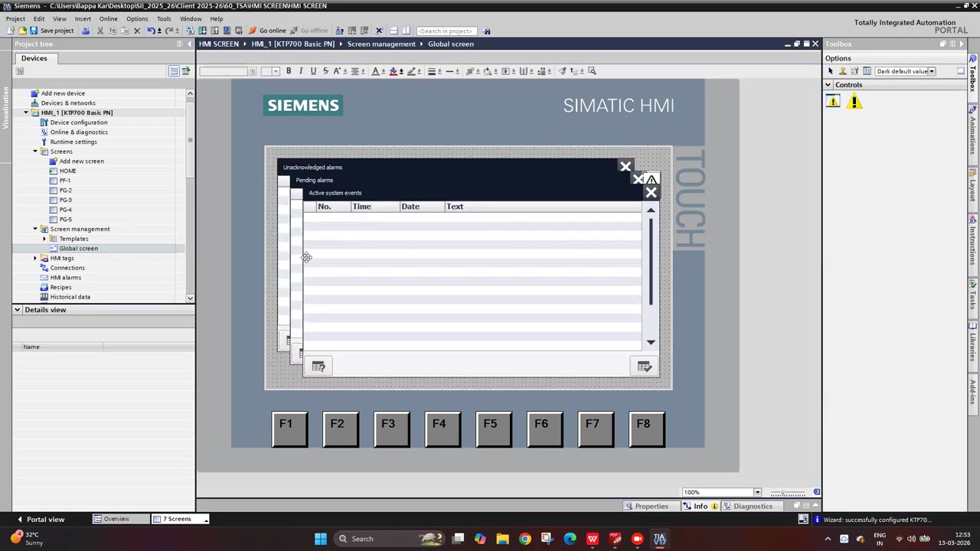Toggle italic text formatting
980x551 pixels.
point(301,71)
